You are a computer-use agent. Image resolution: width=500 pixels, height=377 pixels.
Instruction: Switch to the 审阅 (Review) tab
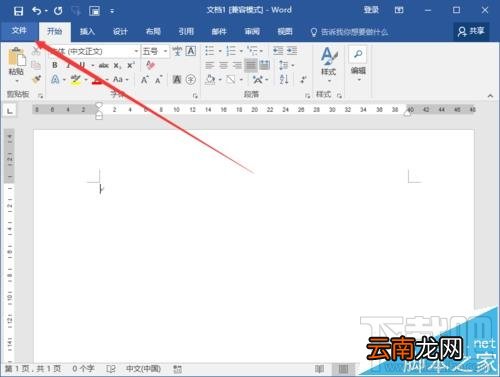coord(252,32)
